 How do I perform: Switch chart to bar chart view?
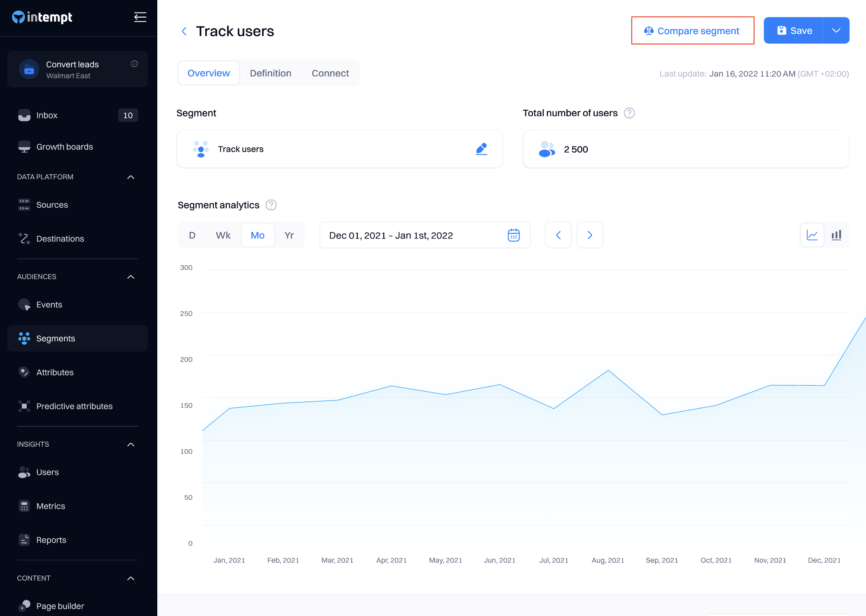[x=836, y=235]
